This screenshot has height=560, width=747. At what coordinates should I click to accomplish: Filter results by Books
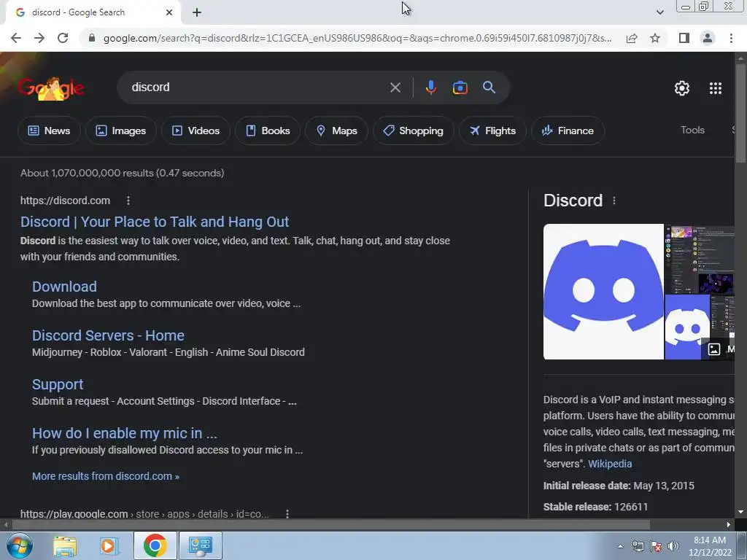(x=268, y=131)
